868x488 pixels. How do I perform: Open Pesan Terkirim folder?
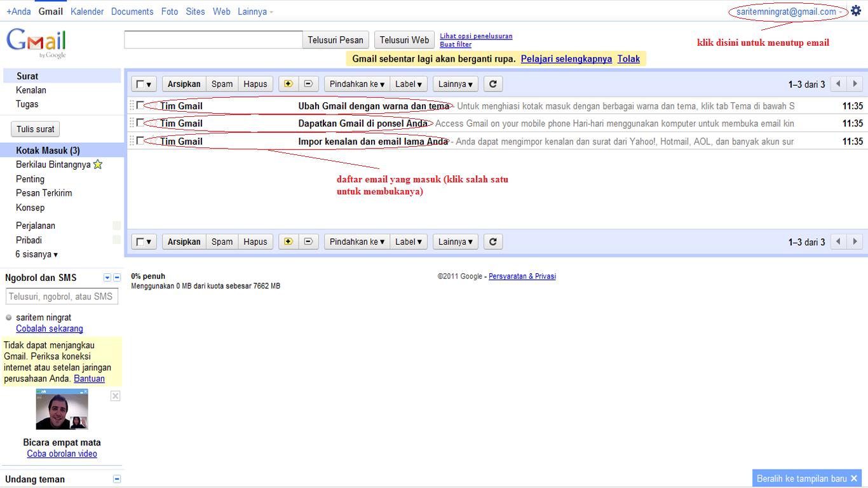point(44,193)
